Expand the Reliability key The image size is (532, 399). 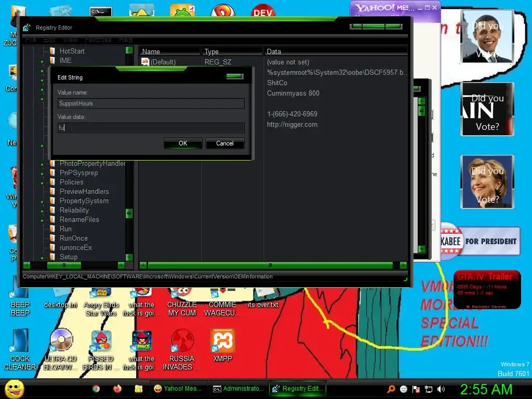(x=42, y=211)
